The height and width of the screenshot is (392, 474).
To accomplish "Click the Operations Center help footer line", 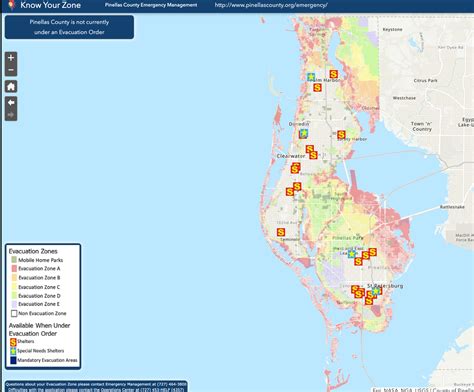I will [x=96, y=389].
